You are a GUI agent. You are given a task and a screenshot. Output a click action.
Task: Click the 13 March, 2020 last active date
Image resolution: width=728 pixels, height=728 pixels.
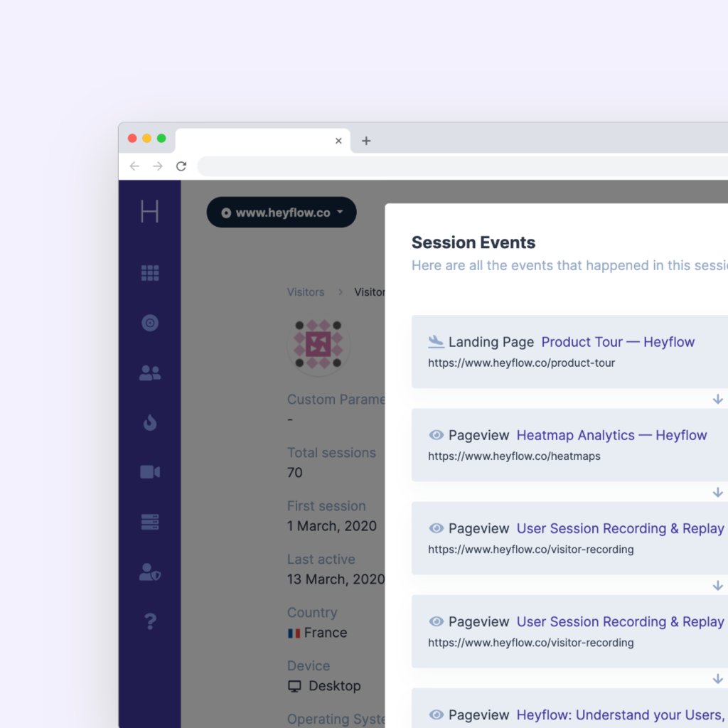(336, 579)
